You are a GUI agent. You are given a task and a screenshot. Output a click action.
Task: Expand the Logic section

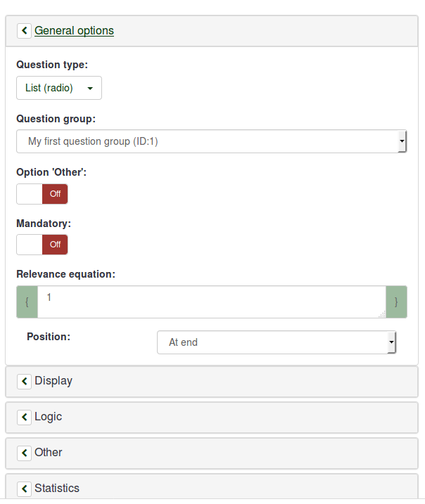(x=49, y=417)
